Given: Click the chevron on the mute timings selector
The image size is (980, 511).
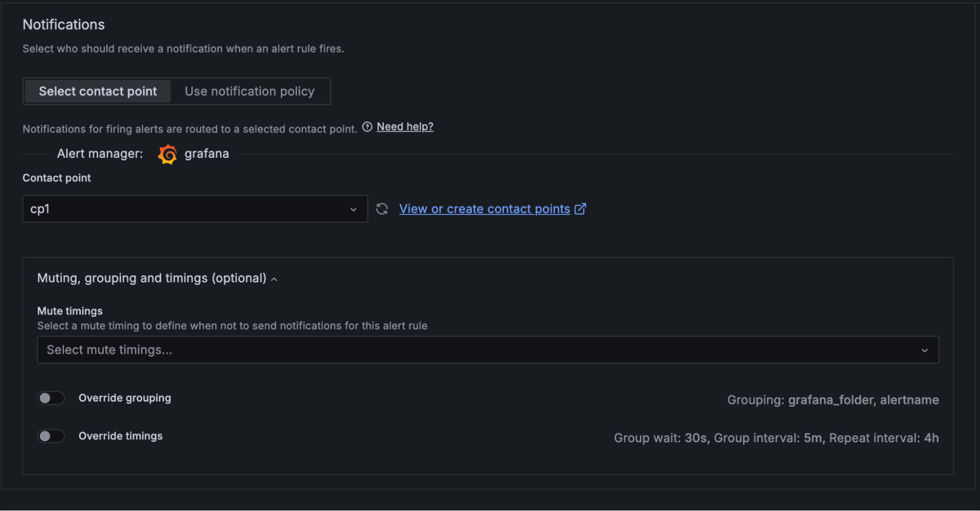Looking at the screenshot, I should coord(925,350).
